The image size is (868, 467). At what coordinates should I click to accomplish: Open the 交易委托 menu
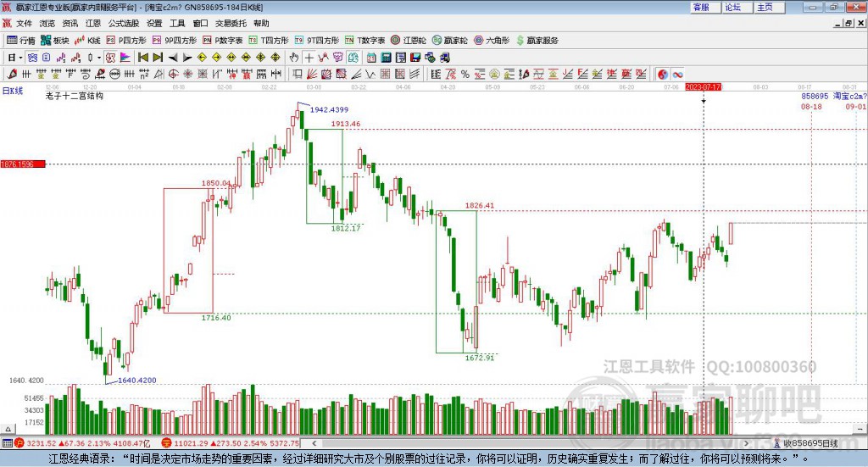pyautogui.click(x=231, y=23)
